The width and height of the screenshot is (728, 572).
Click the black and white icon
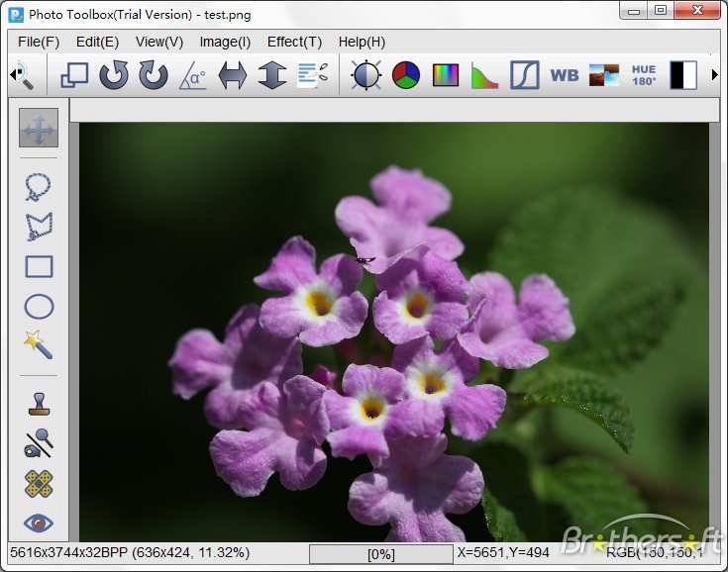click(x=683, y=75)
